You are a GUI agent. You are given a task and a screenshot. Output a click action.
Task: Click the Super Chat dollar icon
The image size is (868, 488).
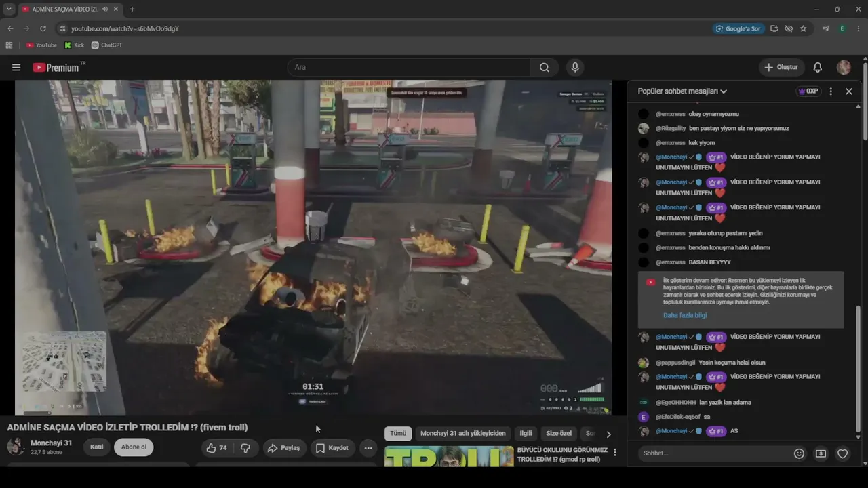pyautogui.click(x=821, y=453)
